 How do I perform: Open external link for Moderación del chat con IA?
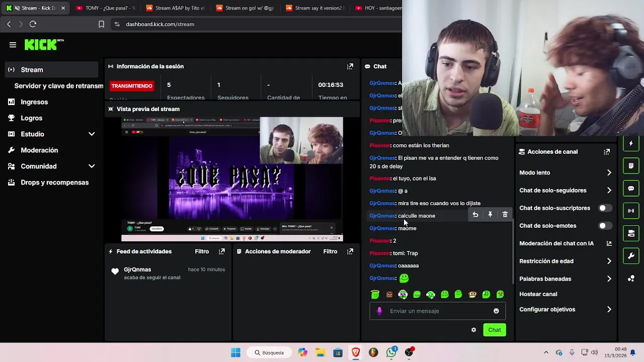(x=609, y=243)
